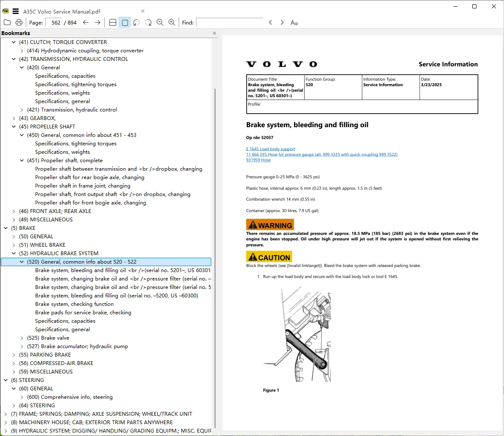Collapse the (5) BRAKE section

(6, 228)
